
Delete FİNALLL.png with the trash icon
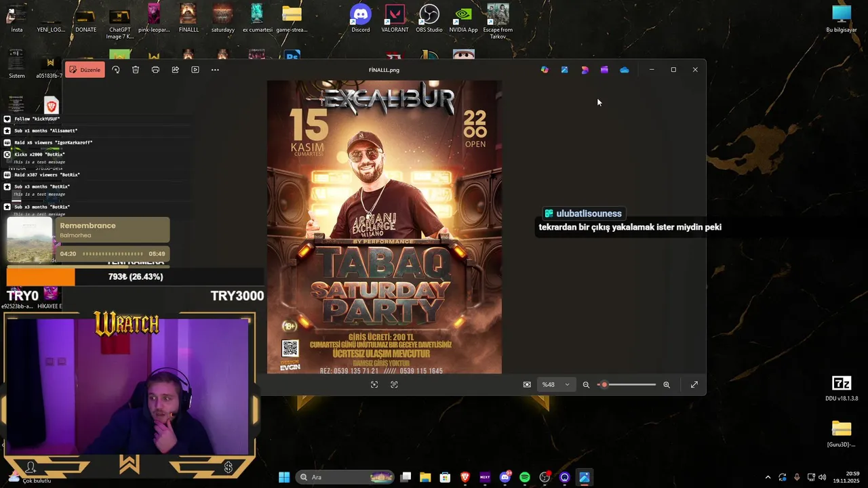pos(136,70)
